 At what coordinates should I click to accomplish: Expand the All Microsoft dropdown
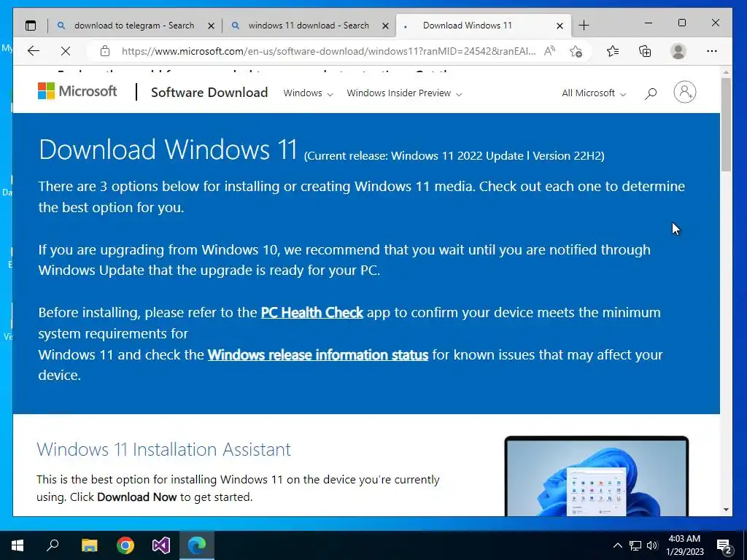tap(594, 93)
